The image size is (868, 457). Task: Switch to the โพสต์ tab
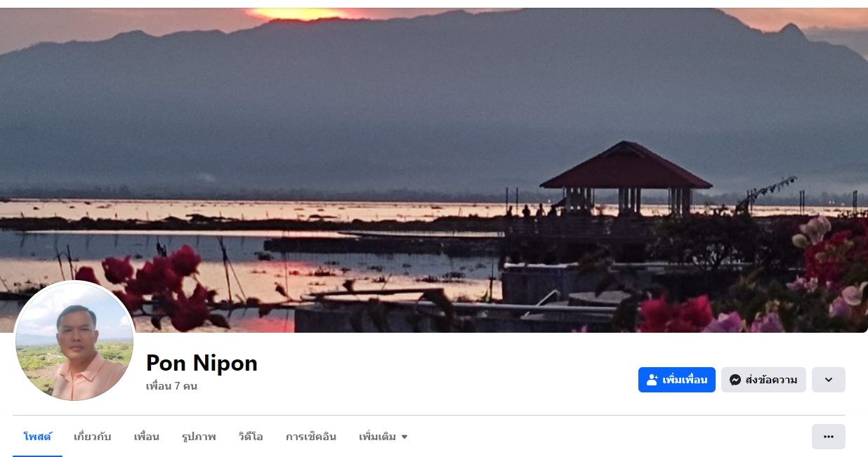click(37, 437)
